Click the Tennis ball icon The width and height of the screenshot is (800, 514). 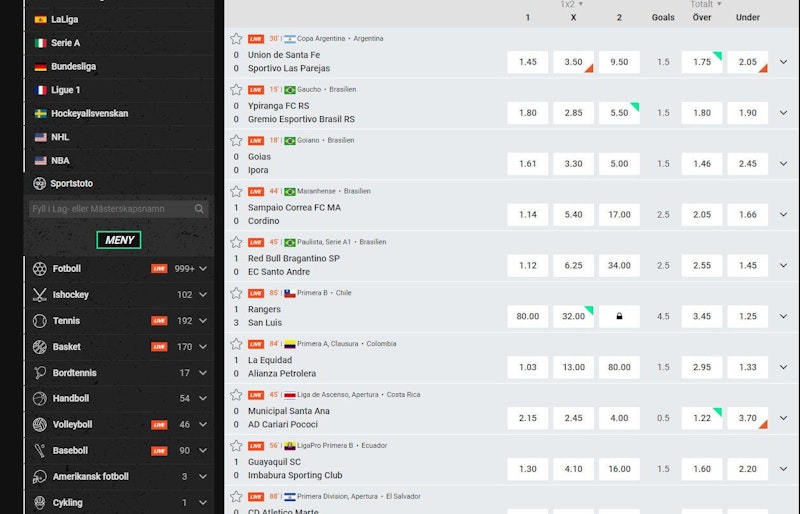point(40,321)
